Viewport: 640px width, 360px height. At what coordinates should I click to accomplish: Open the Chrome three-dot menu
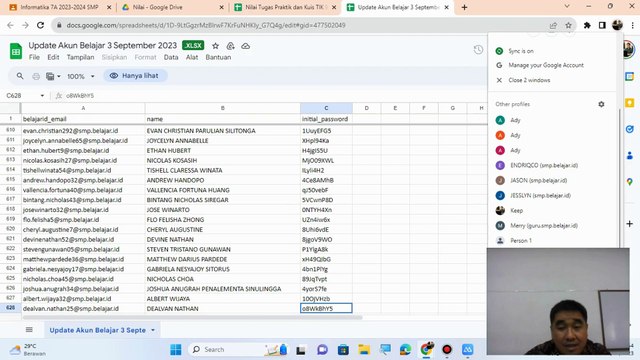(632, 25)
